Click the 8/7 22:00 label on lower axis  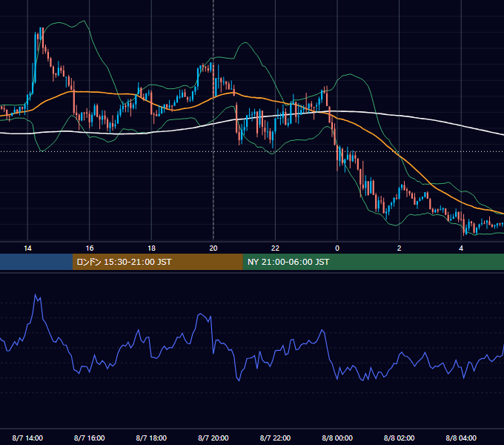275,438
